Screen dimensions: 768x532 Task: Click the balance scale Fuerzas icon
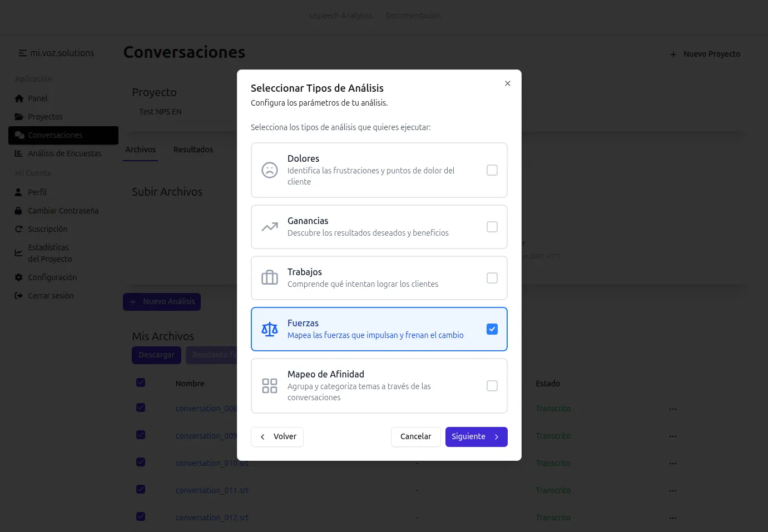pyautogui.click(x=270, y=329)
